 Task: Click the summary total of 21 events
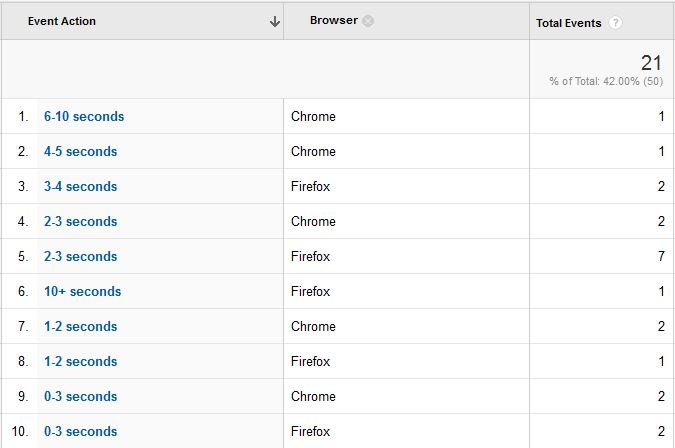(x=651, y=63)
